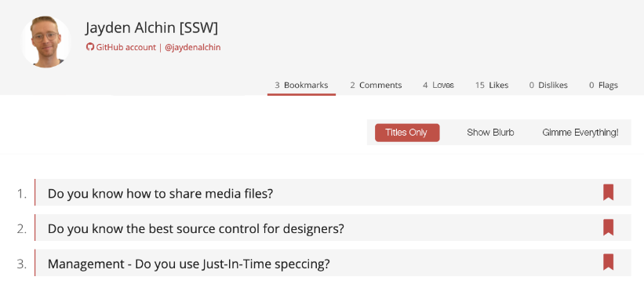
Task: Select the Titles Only view
Action: click(407, 133)
